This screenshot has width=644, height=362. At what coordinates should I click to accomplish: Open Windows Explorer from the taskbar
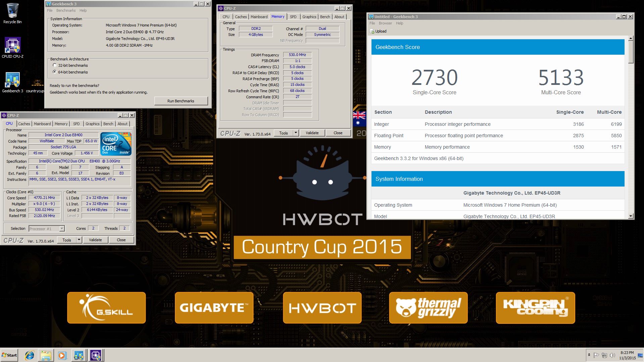coord(46,355)
